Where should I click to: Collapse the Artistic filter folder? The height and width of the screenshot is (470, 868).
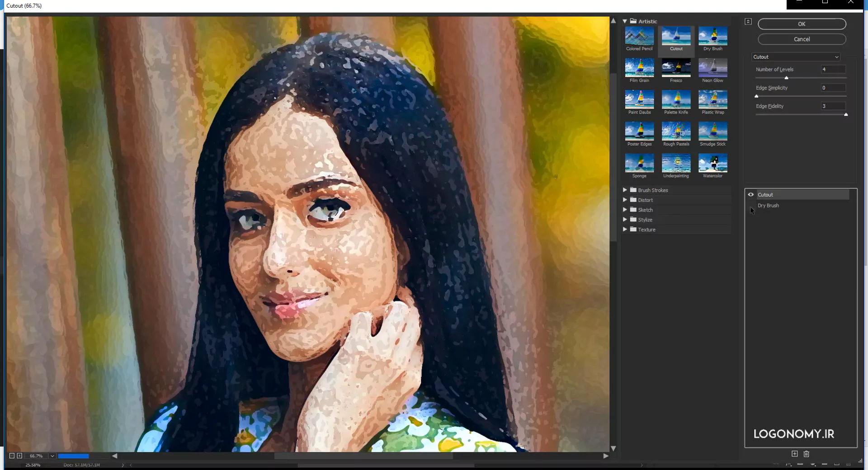click(625, 21)
